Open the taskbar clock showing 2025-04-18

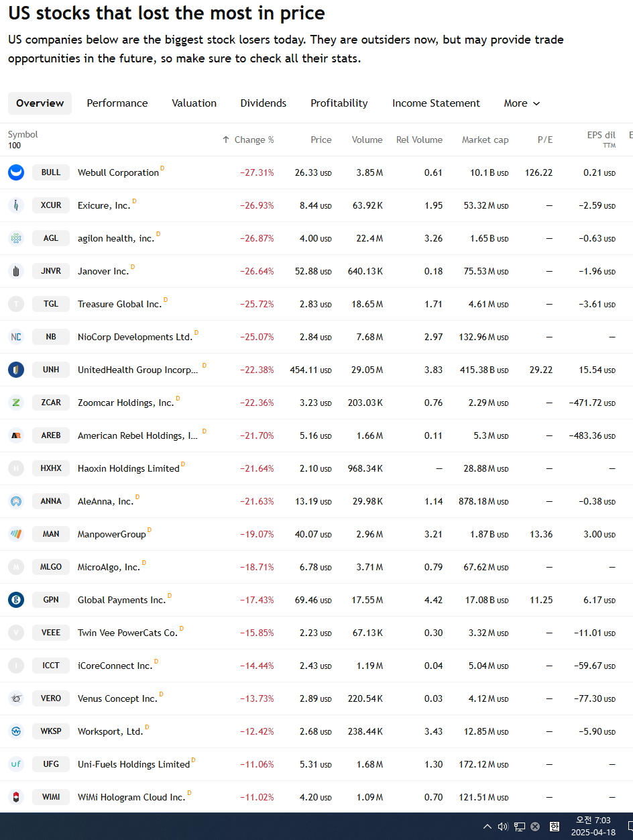tap(593, 827)
